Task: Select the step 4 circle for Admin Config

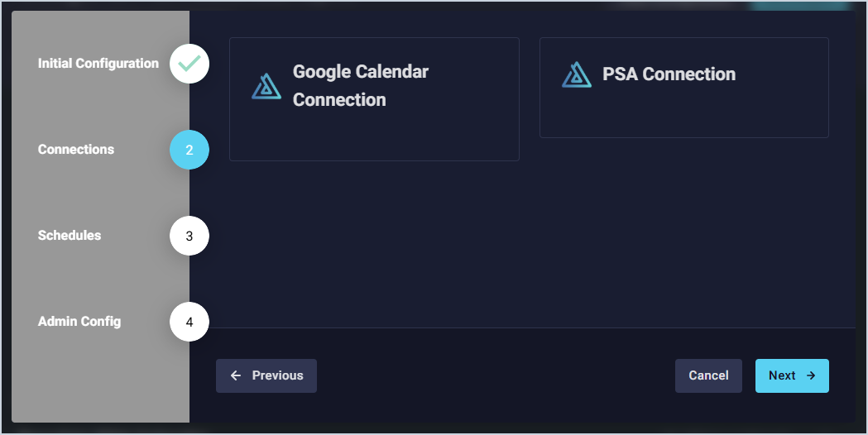Action: (x=189, y=322)
